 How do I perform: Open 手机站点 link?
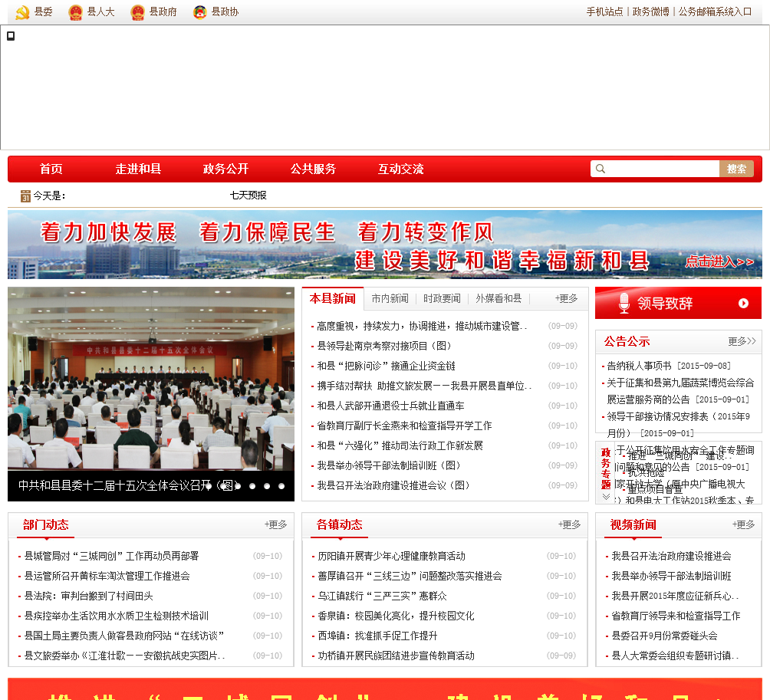coord(604,12)
